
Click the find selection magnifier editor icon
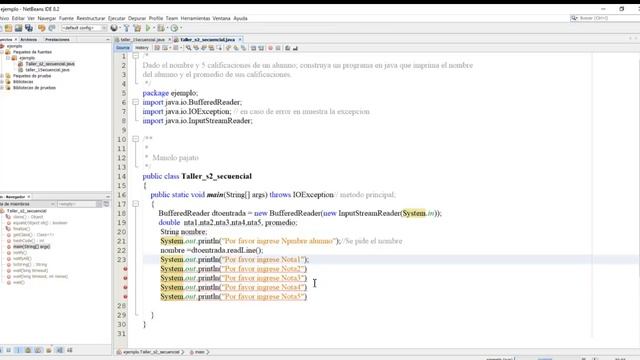(x=189, y=48)
